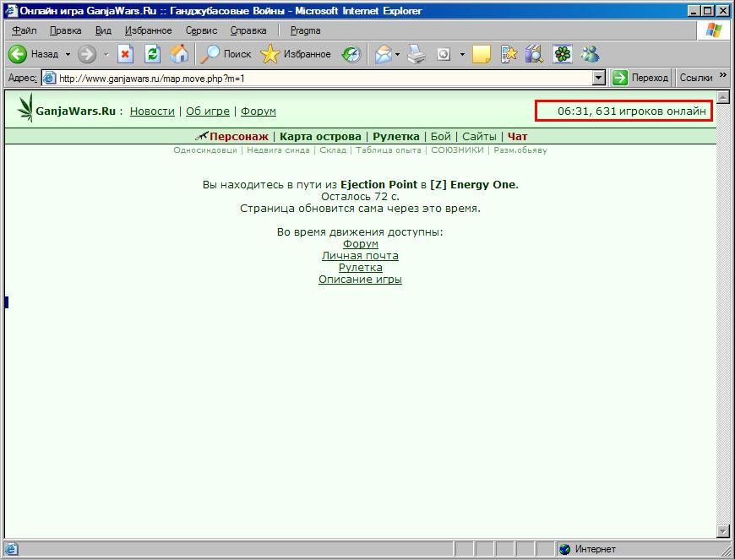Open the dropdown arrow next to Edit icon
This screenshot has height=560, width=735.
[462, 54]
